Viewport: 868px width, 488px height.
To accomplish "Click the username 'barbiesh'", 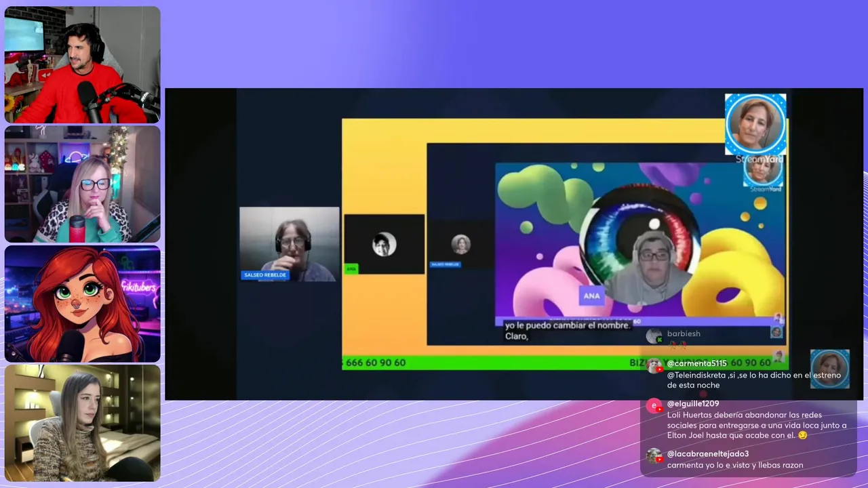I will click(684, 333).
